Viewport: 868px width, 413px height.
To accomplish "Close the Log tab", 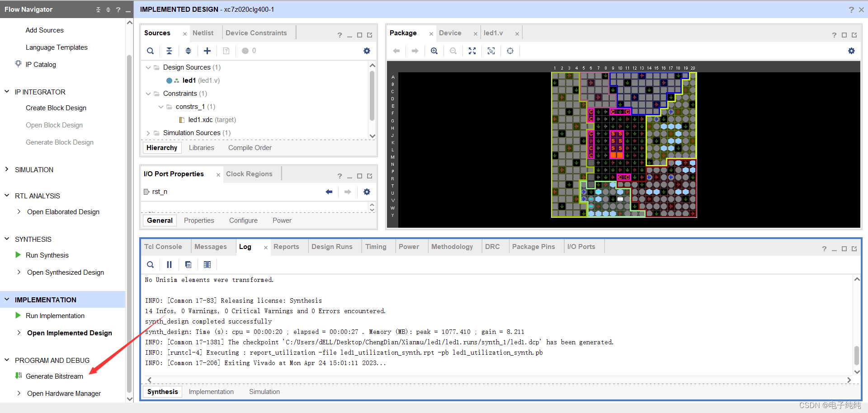I will (265, 248).
